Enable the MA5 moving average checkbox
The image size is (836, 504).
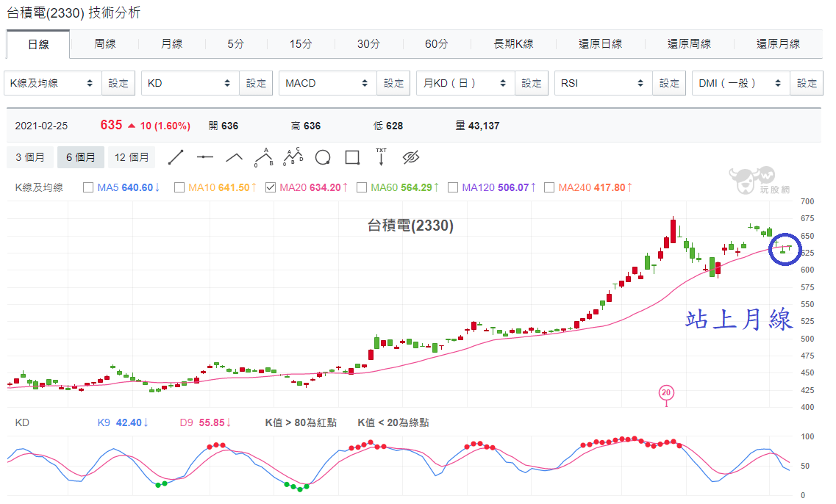(88, 187)
